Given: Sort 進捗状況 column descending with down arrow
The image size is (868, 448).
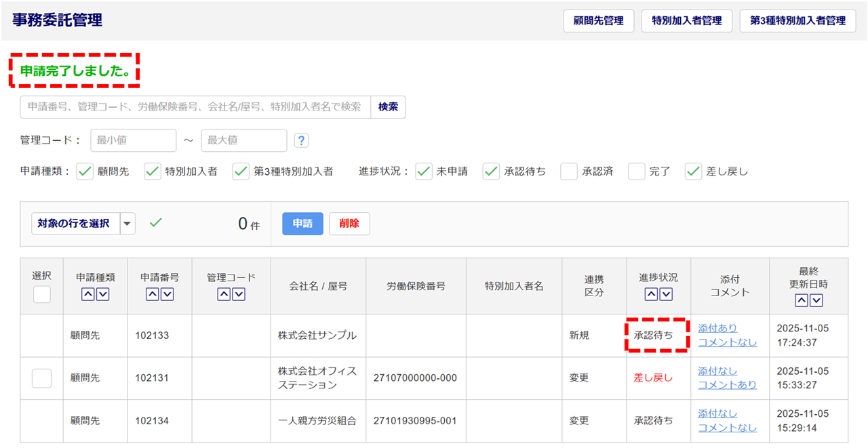Looking at the screenshot, I should [x=666, y=294].
